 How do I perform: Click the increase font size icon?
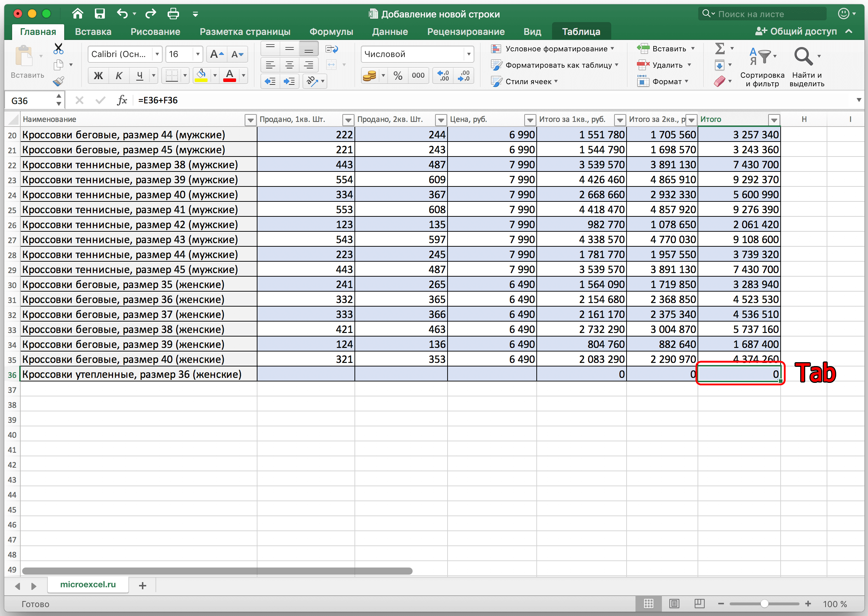[216, 54]
